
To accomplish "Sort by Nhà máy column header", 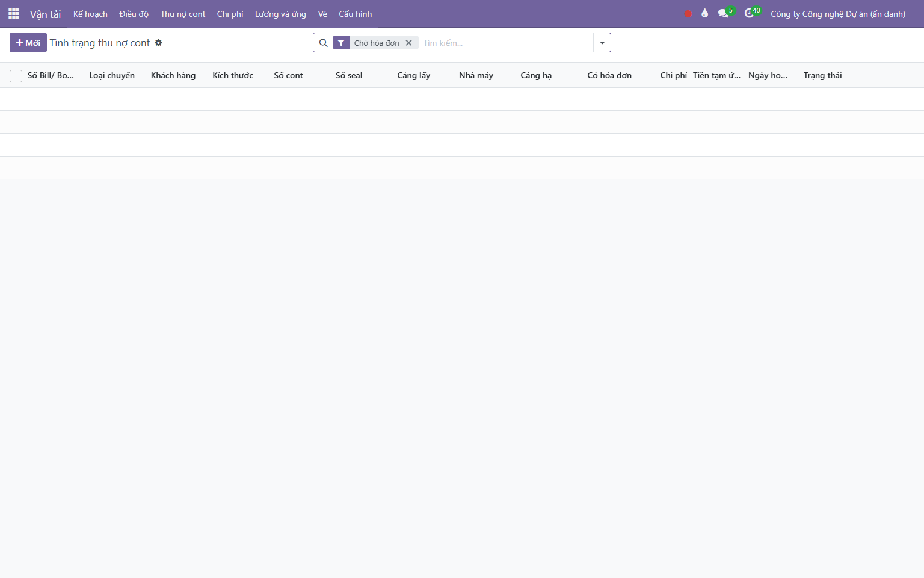I will 476,75.
